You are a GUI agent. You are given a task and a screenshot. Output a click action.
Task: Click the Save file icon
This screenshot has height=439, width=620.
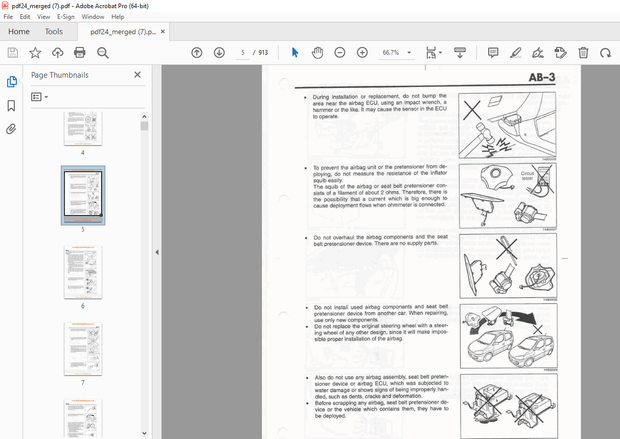click(12, 52)
